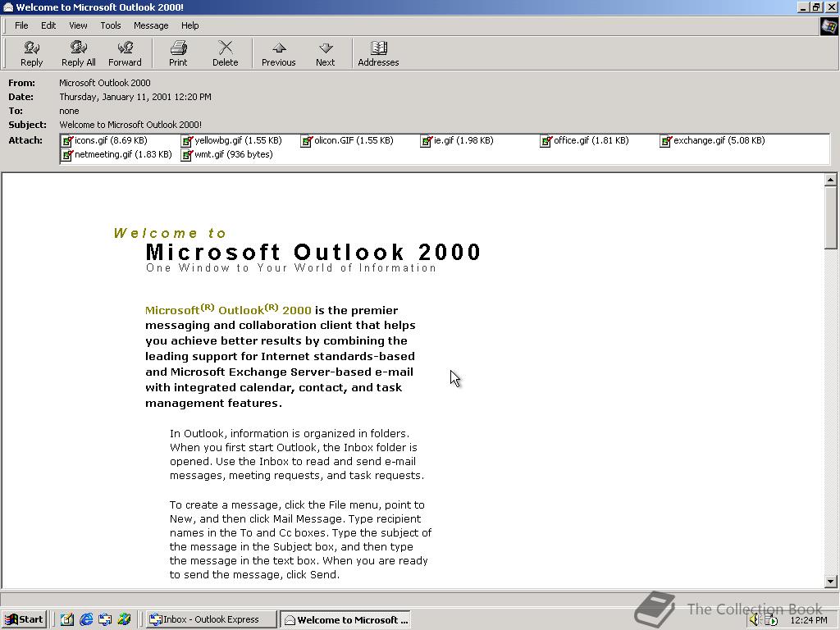Click the subject line text

(130, 125)
